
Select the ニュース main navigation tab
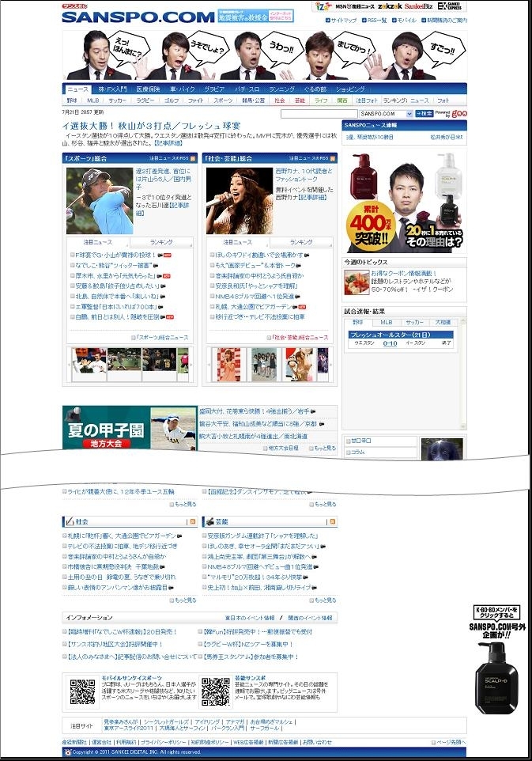coord(77,89)
